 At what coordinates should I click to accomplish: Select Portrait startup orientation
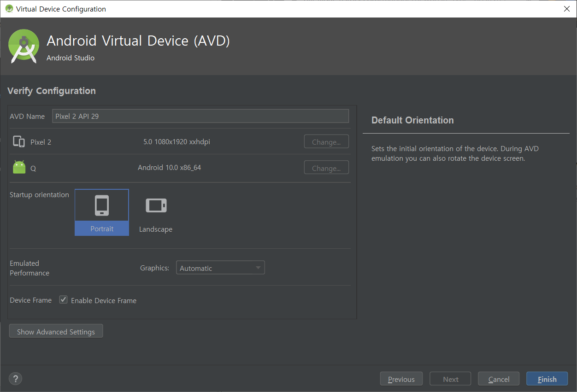[x=102, y=212]
